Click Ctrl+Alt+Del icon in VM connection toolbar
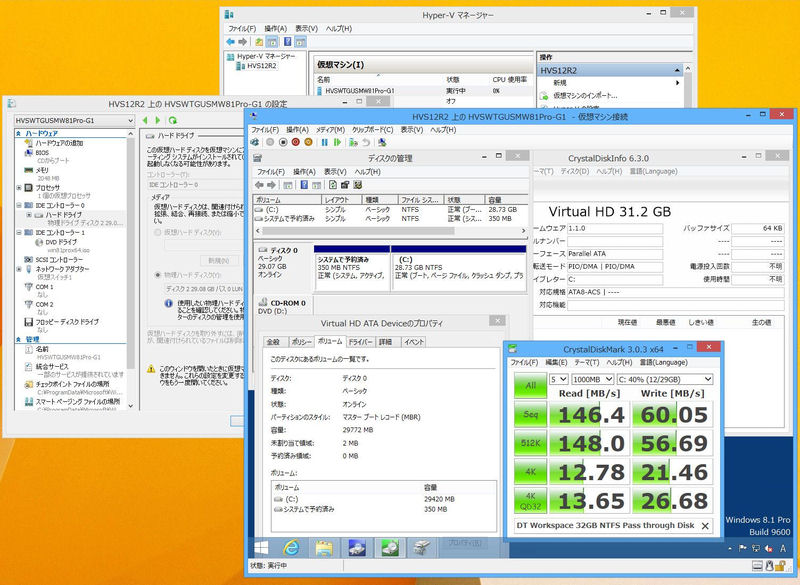This screenshot has width=800, height=585. [x=255, y=142]
